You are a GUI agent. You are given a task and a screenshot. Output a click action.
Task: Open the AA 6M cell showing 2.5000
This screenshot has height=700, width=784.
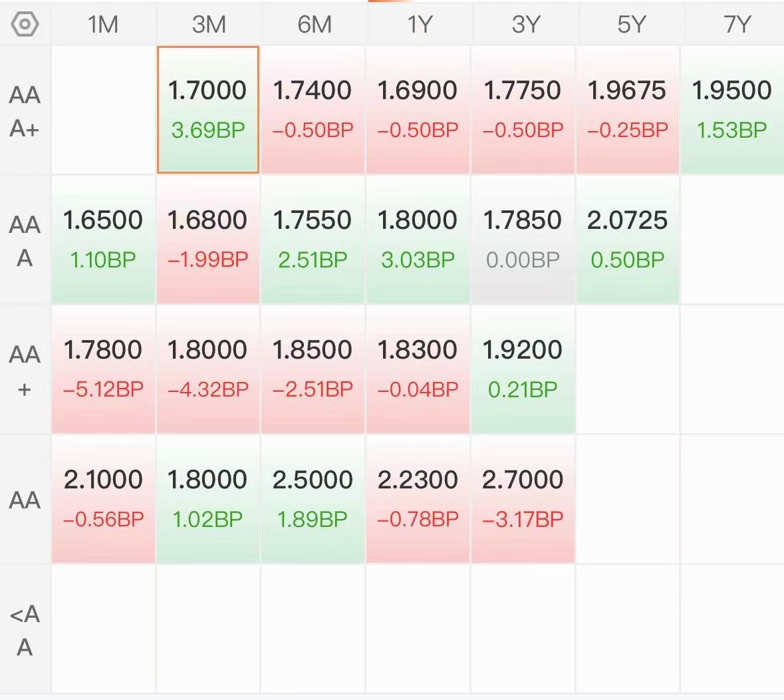point(313,499)
